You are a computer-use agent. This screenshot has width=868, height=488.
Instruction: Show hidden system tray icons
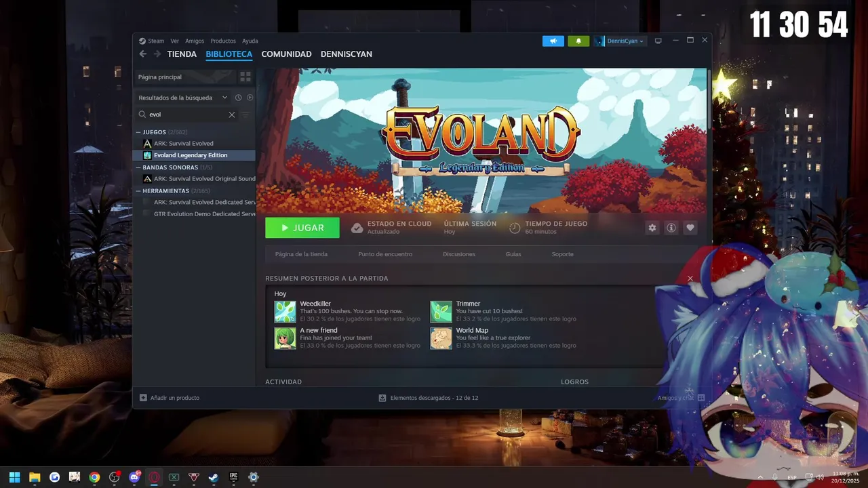click(x=760, y=477)
